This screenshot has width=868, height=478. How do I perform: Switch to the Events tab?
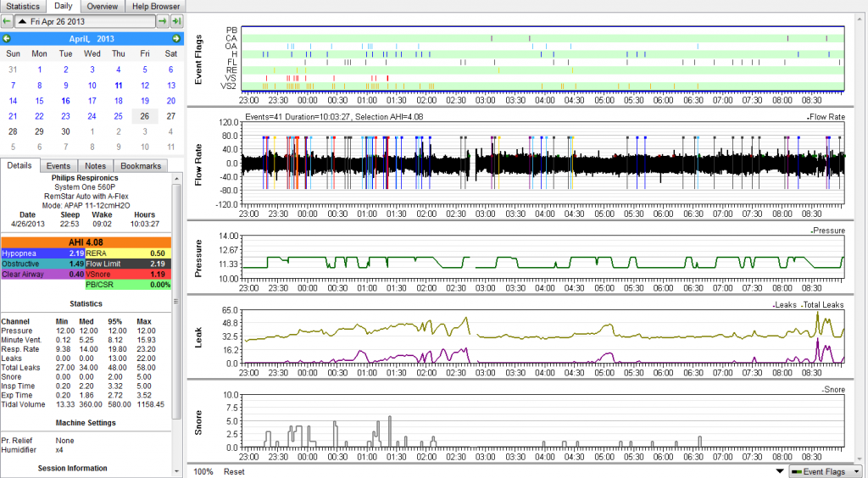(x=58, y=166)
